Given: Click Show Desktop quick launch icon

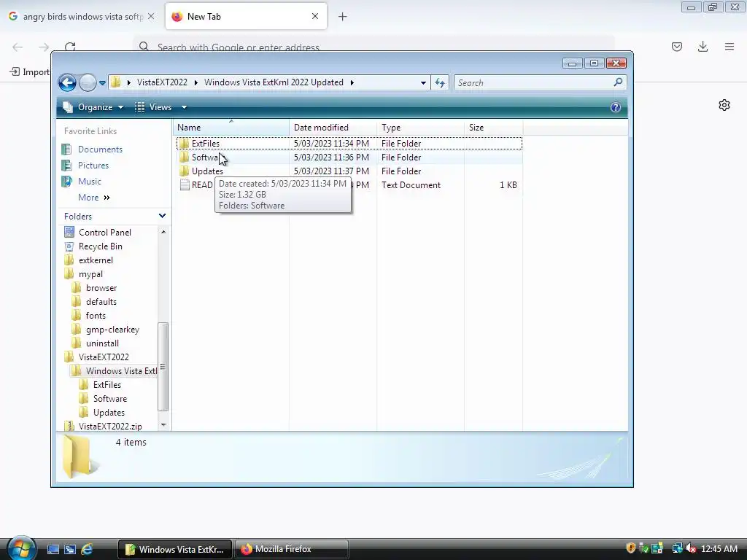Looking at the screenshot, I should (53, 549).
